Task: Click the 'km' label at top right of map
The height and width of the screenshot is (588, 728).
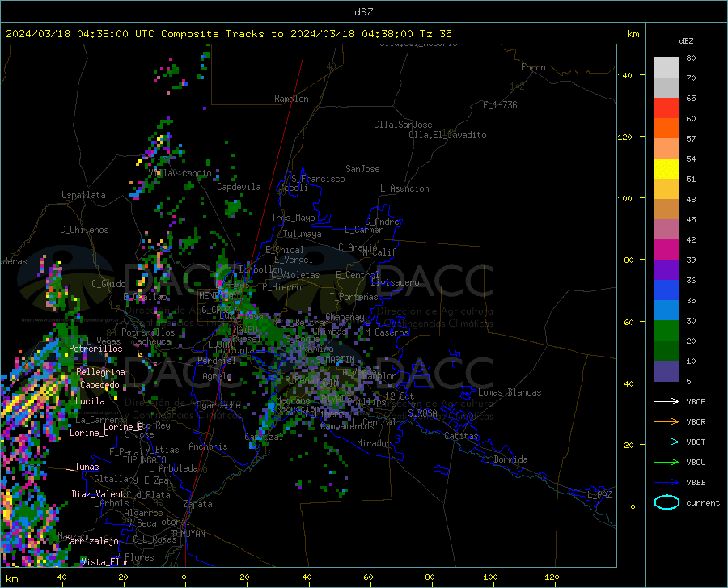Action: click(633, 34)
